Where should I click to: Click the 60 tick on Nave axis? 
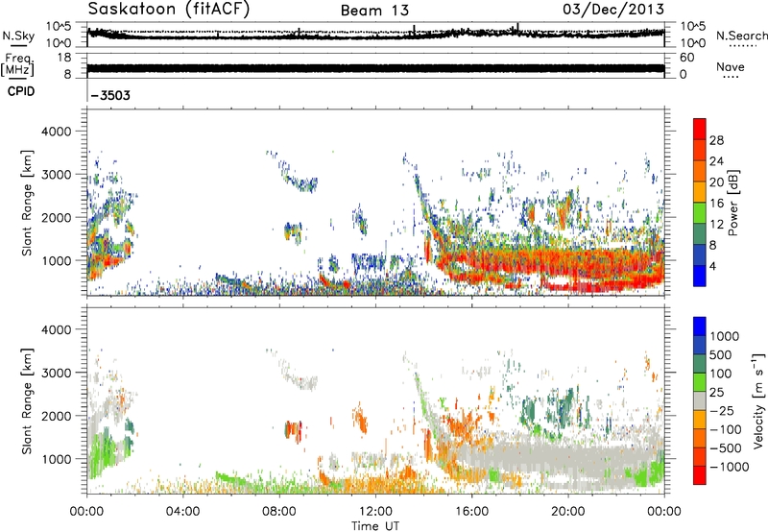tap(686, 58)
